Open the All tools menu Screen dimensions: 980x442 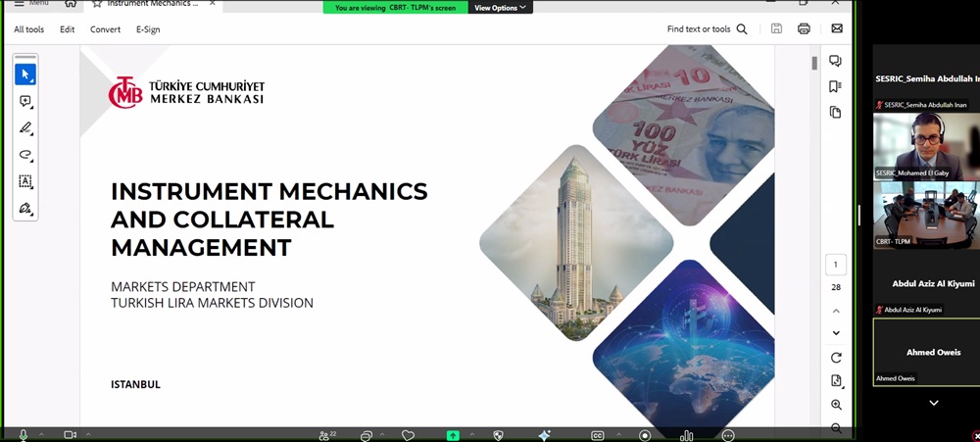(x=28, y=29)
